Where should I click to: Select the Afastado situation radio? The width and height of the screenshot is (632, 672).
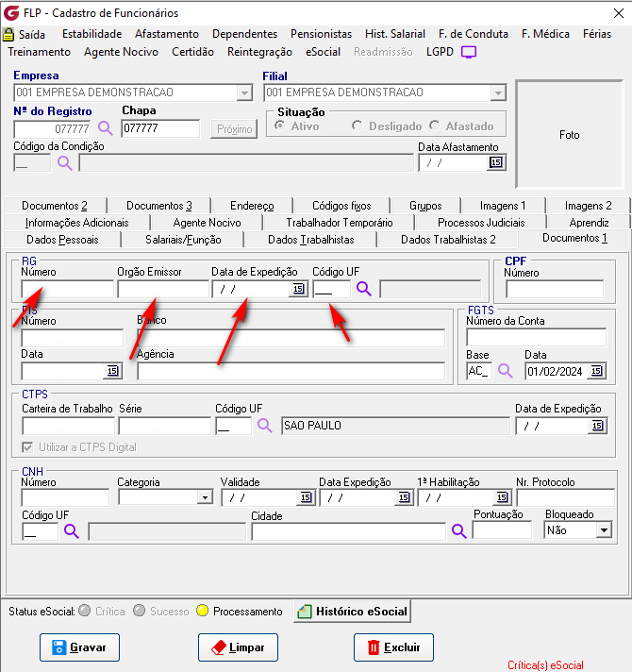(435, 126)
